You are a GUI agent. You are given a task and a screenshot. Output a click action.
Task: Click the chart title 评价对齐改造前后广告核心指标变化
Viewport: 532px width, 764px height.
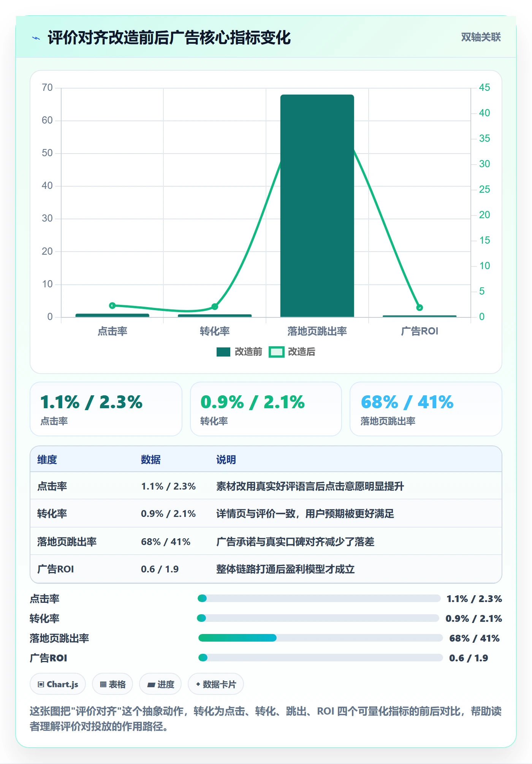169,38
